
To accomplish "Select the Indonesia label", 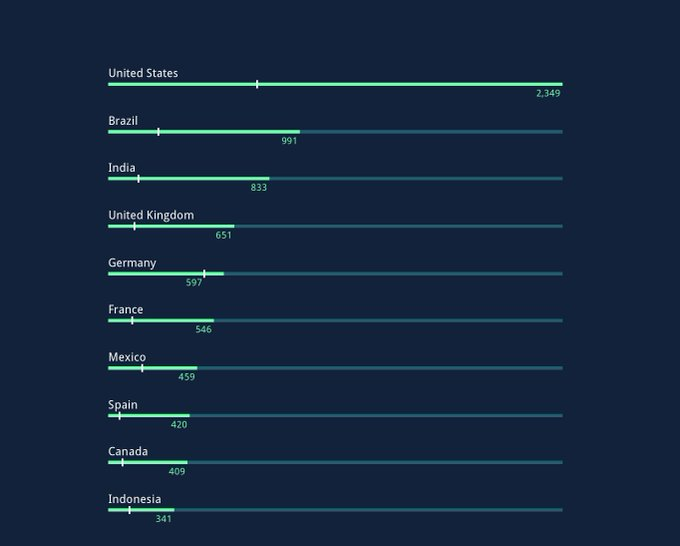I will [134, 499].
